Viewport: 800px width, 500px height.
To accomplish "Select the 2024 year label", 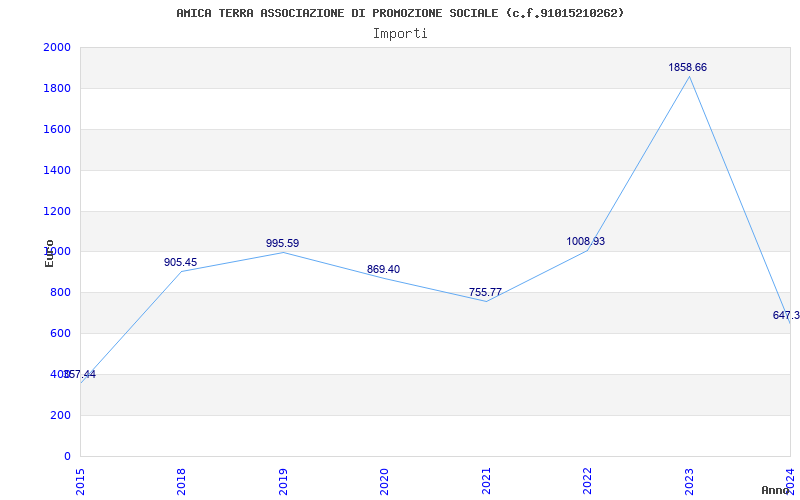I will [790, 480].
